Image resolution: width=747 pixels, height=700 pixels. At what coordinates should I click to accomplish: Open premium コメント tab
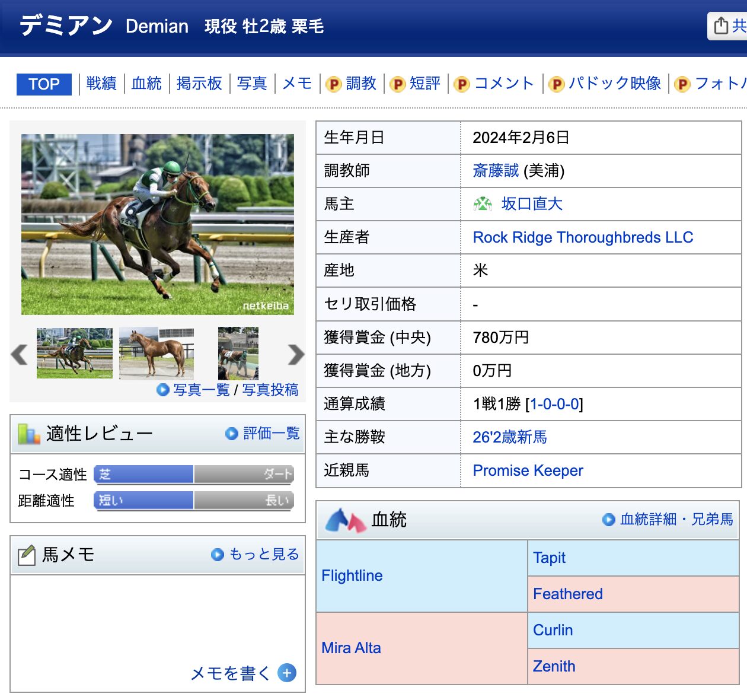point(504,83)
